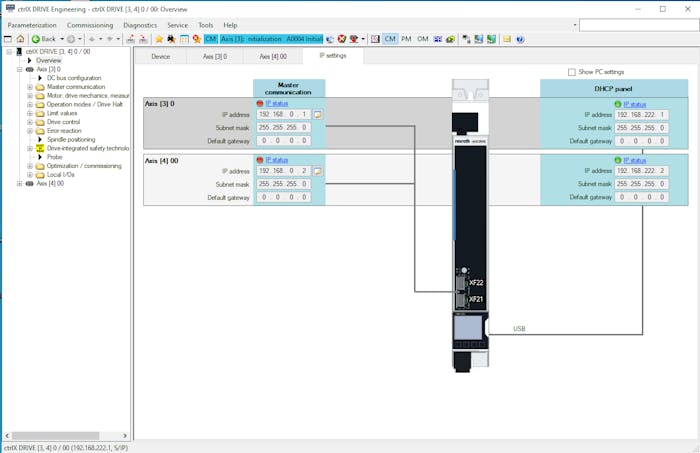Open the Diagnostics menu
Viewport: 700px width, 453px height.
point(139,24)
